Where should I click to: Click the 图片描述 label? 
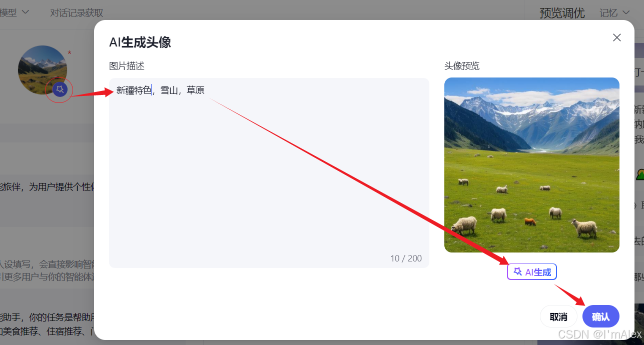pyautogui.click(x=127, y=66)
